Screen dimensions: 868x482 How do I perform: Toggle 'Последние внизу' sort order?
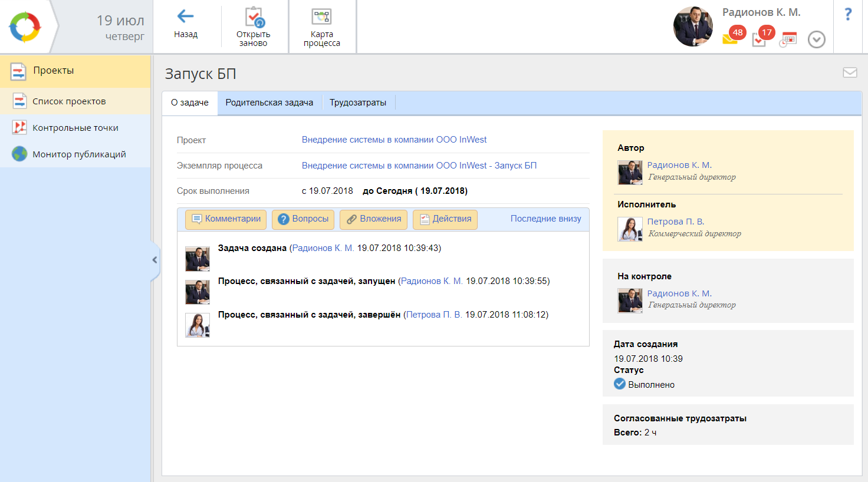(x=545, y=219)
